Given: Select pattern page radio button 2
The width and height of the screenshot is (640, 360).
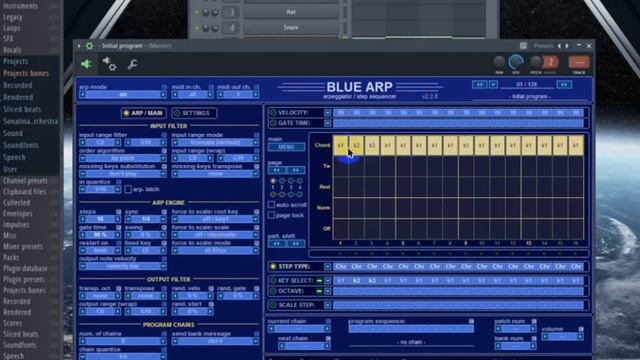Looking at the screenshot, I should click(282, 181).
